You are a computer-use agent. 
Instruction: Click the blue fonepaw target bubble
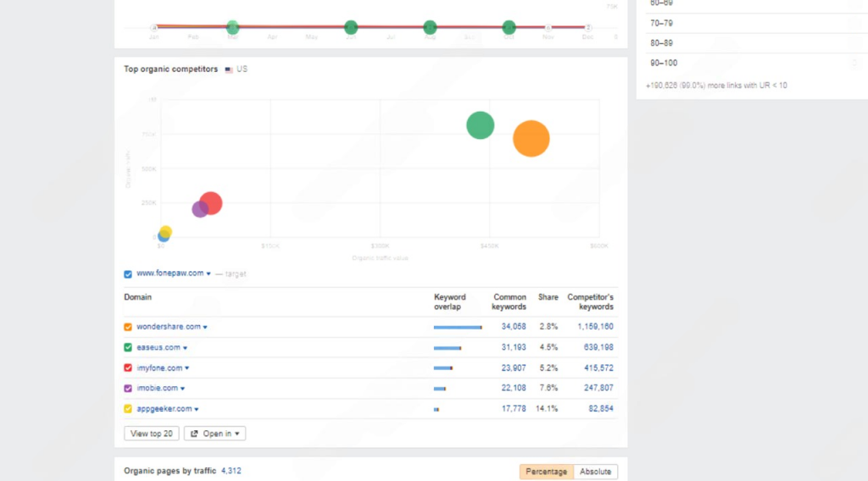(x=163, y=236)
